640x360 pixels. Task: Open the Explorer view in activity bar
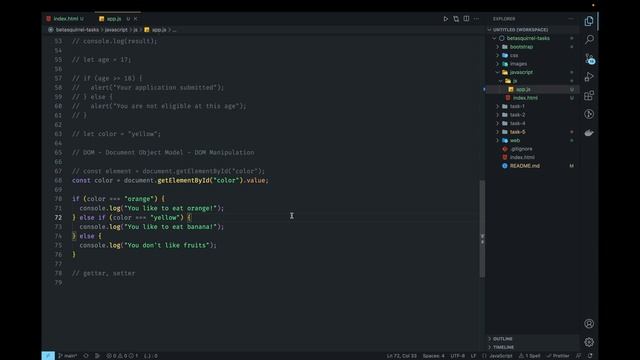pyautogui.click(x=589, y=21)
